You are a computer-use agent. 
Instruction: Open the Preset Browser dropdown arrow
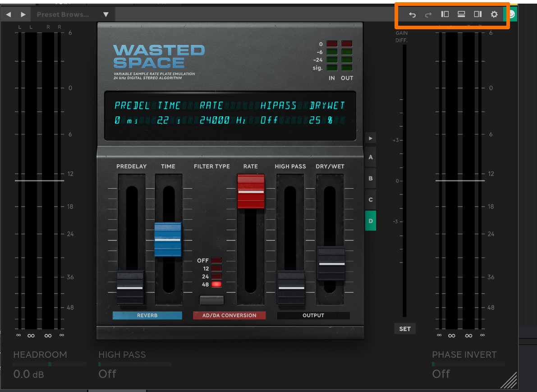coord(106,14)
